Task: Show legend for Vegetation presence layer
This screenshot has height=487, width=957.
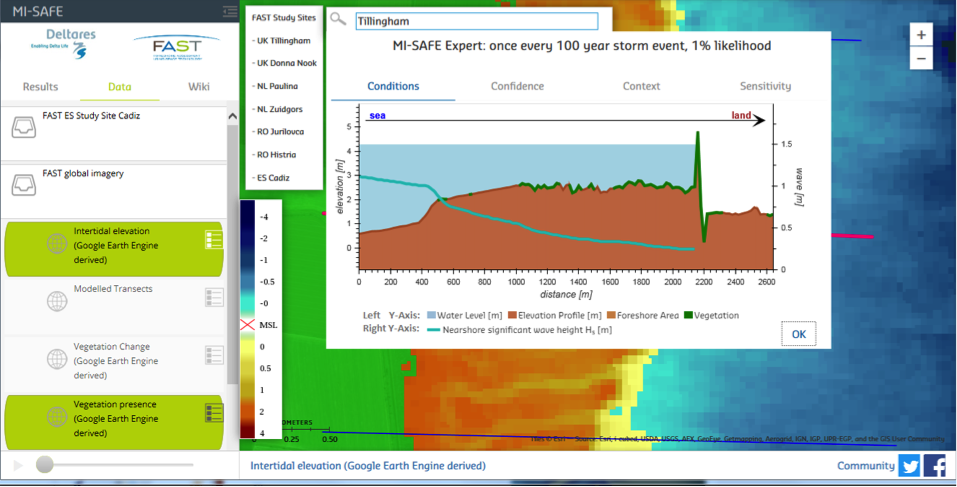Action: click(x=214, y=413)
